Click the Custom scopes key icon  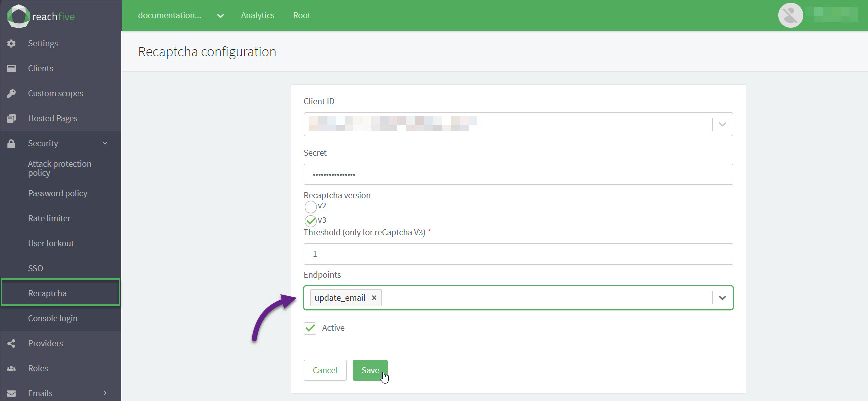[x=11, y=93]
